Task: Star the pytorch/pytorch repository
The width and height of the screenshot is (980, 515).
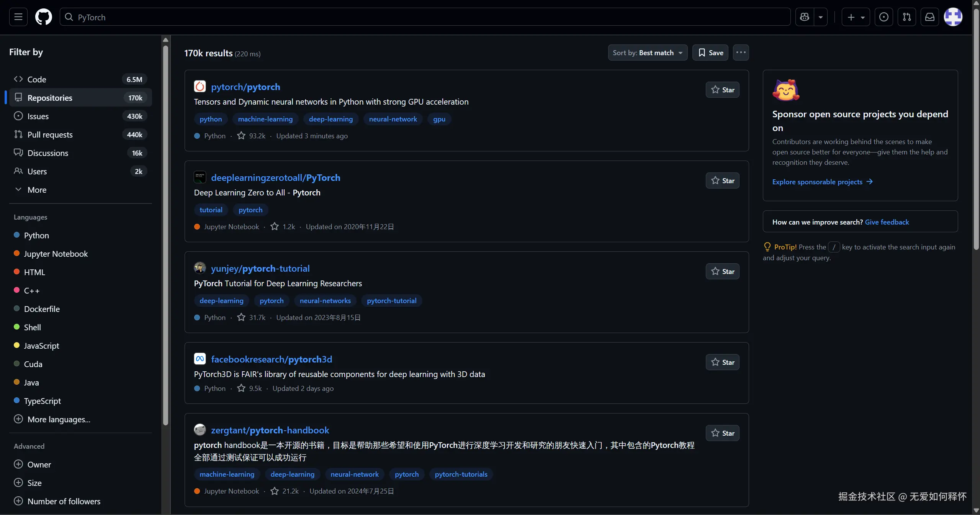Action: [x=722, y=90]
